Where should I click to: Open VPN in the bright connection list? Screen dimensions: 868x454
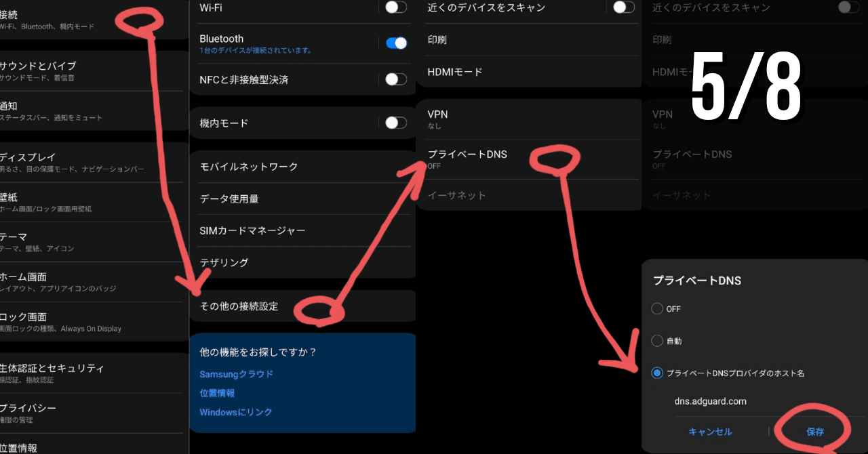coord(529,119)
